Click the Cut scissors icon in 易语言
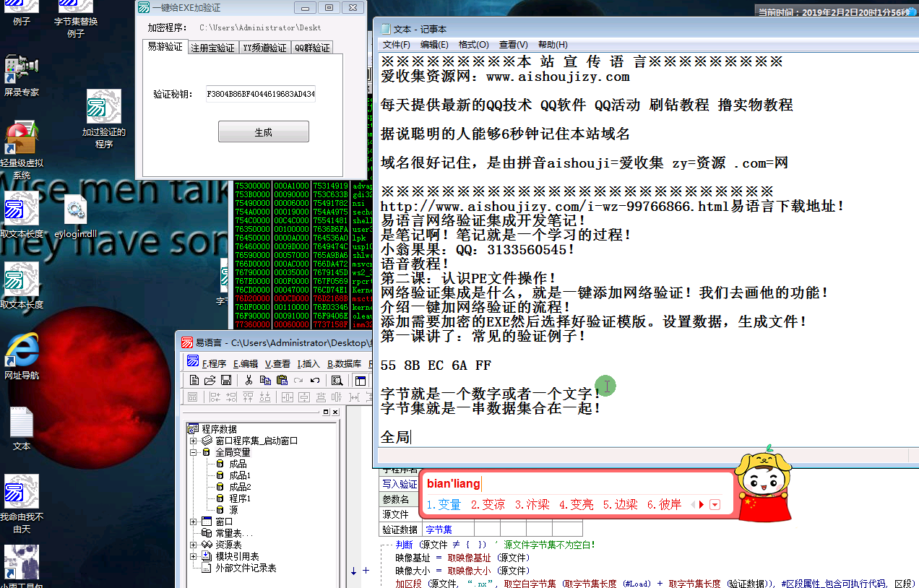 click(x=249, y=380)
